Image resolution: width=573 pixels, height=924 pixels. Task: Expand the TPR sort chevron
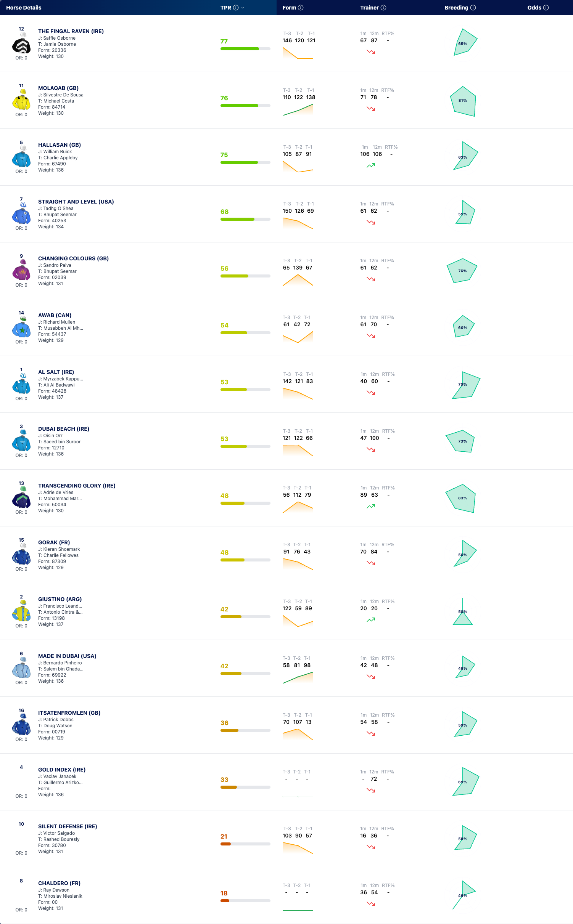point(243,8)
